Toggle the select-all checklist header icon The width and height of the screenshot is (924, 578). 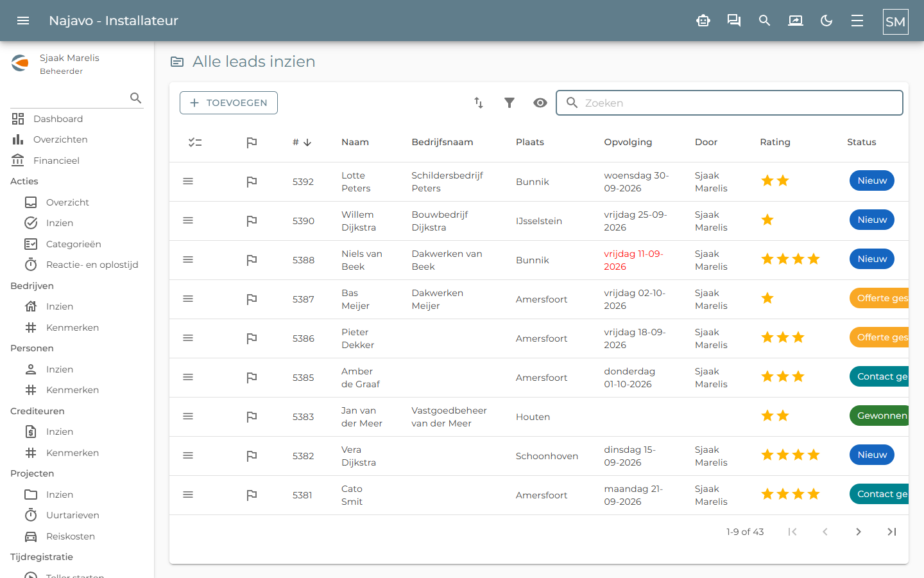pos(195,143)
